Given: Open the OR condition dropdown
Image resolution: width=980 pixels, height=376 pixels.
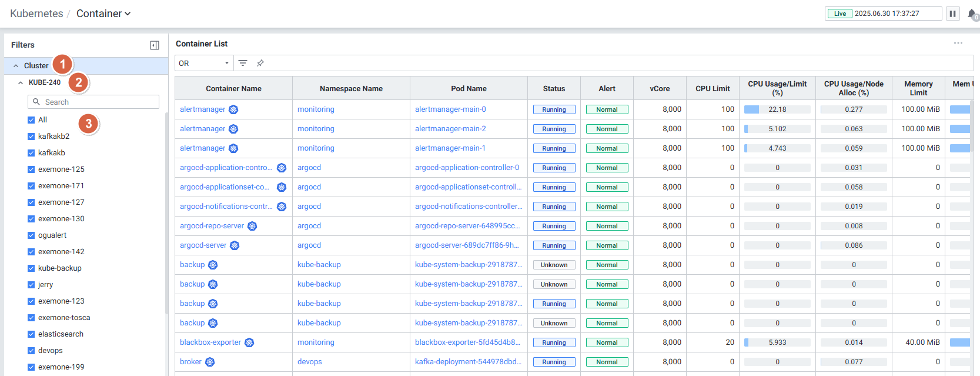Looking at the screenshot, I should click(x=203, y=63).
